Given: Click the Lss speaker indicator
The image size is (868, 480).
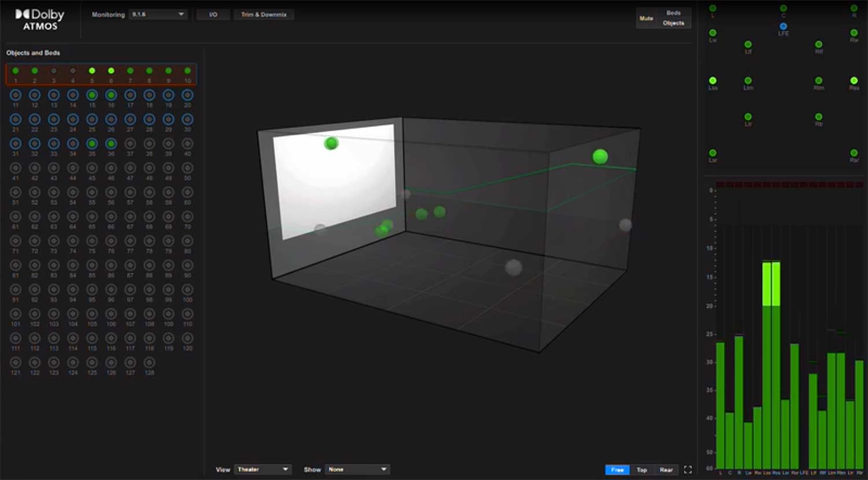Looking at the screenshot, I should click(712, 81).
